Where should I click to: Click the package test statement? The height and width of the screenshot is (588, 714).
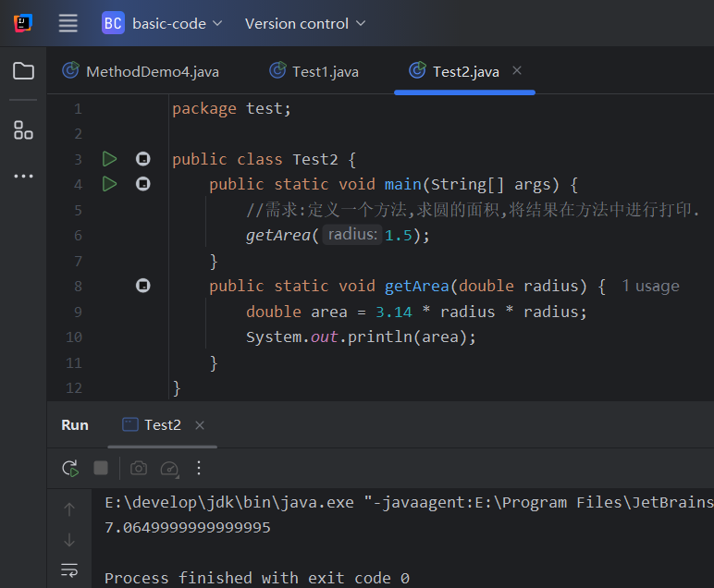[x=231, y=109]
